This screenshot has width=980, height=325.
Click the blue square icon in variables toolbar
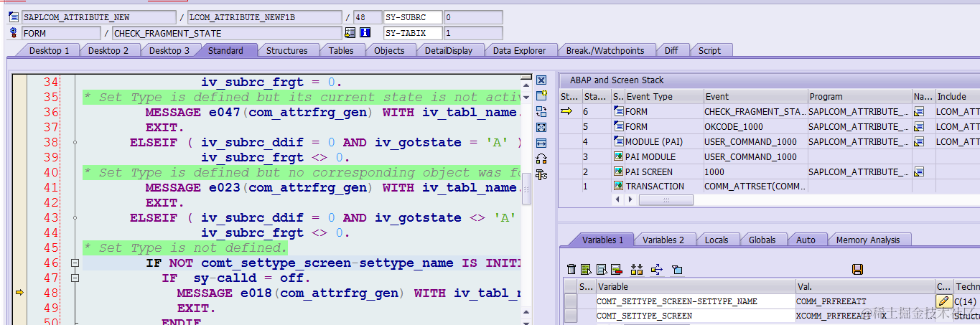676,269
